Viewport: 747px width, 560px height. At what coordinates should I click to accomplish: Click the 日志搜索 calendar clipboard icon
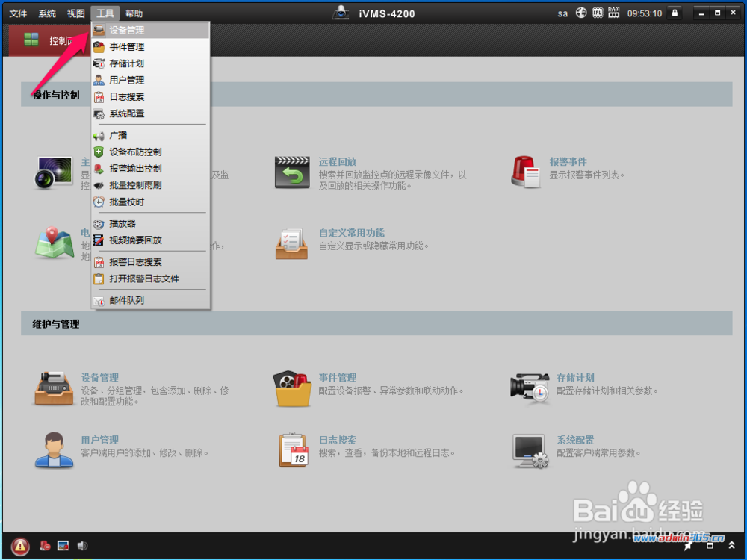[294, 450]
